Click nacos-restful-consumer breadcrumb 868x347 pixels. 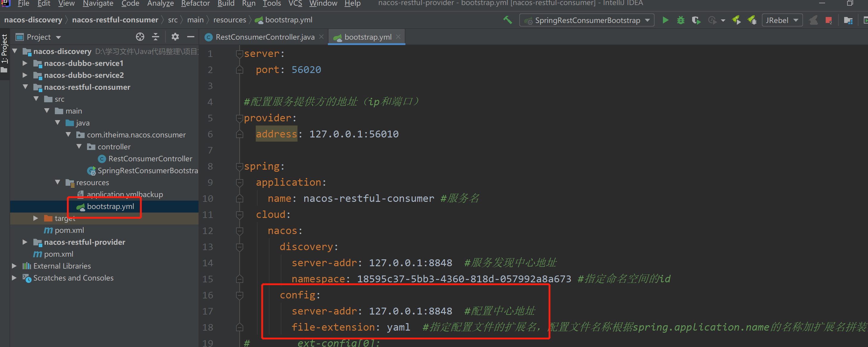115,20
